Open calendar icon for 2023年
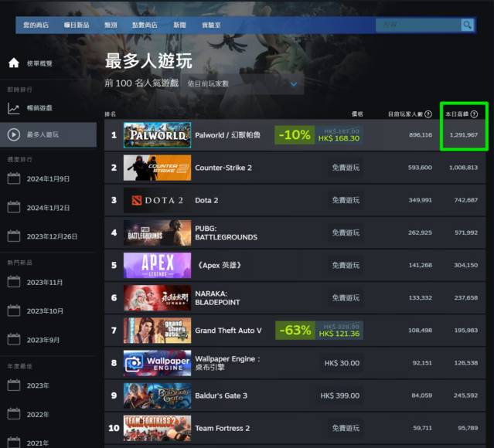Screen dimensions: 494x448 [x=14, y=385]
